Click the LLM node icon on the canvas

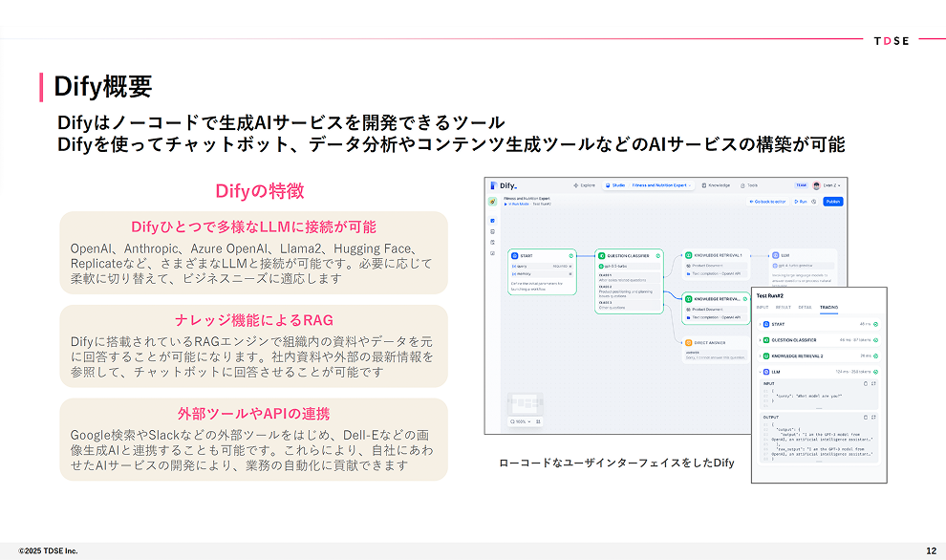[775, 255]
